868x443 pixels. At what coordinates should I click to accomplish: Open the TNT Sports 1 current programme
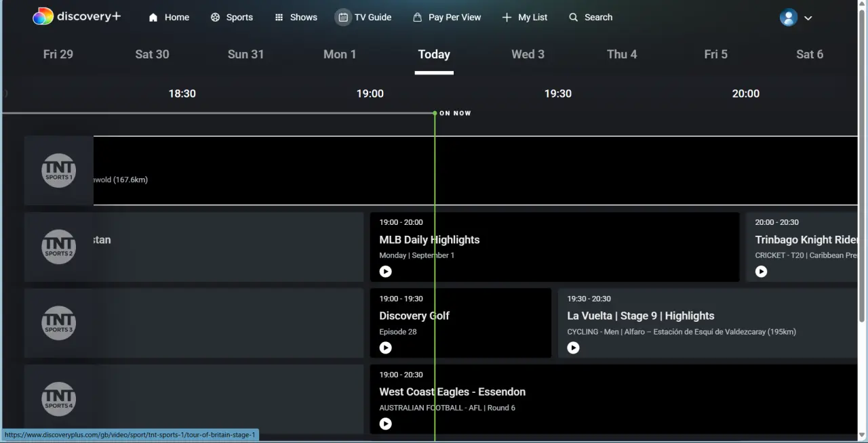tap(475, 171)
